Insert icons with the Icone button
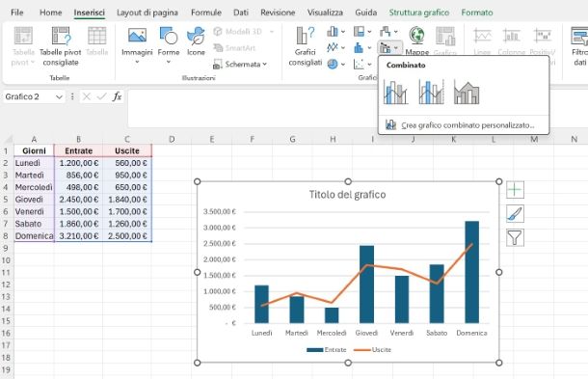This screenshot has height=379, width=588. click(x=196, y=41)
